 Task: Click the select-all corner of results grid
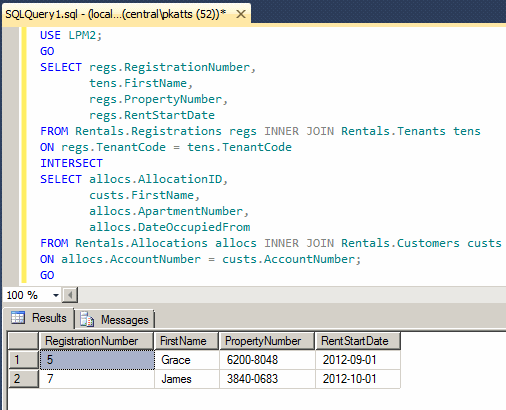tap(23, 341)
